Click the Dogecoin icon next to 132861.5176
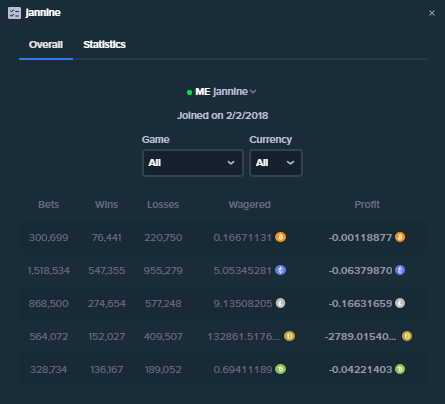This screenshot has width=445, height=404. pyautogui.click(x=289, y=336)
